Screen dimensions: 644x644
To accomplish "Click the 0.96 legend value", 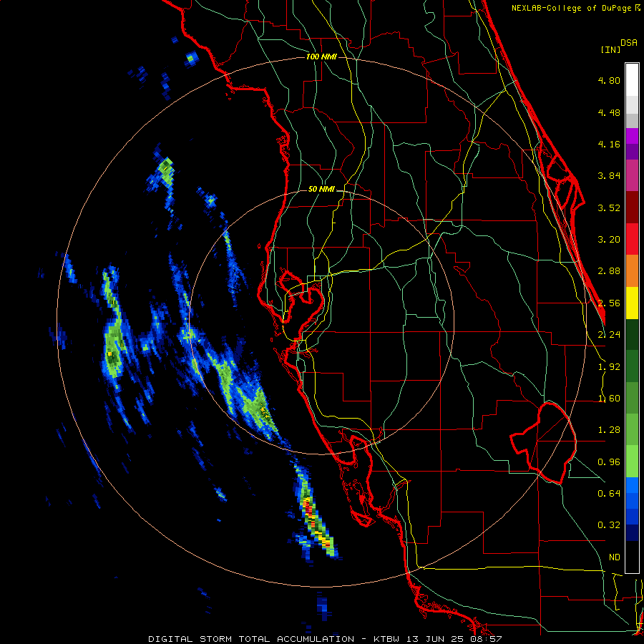I will click(x=609, y=462).
